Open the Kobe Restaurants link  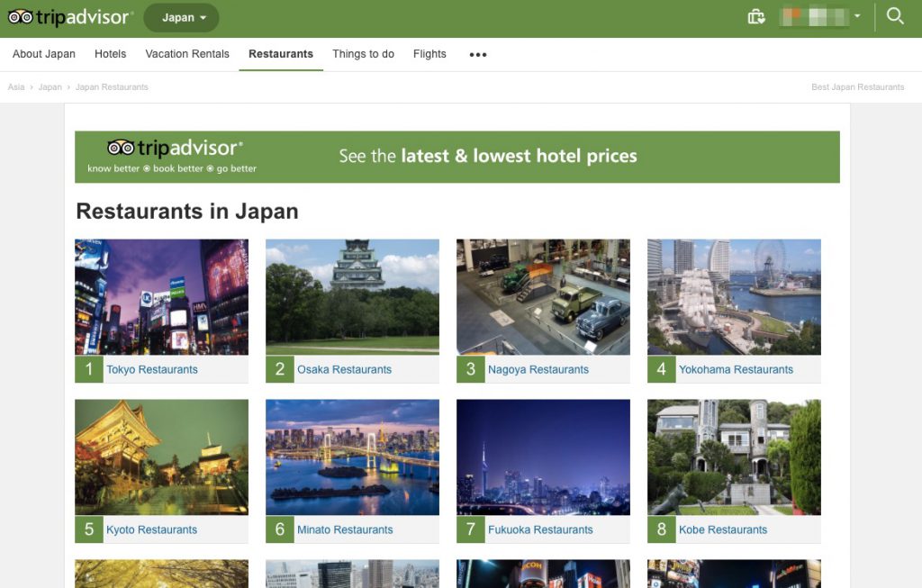723,529
